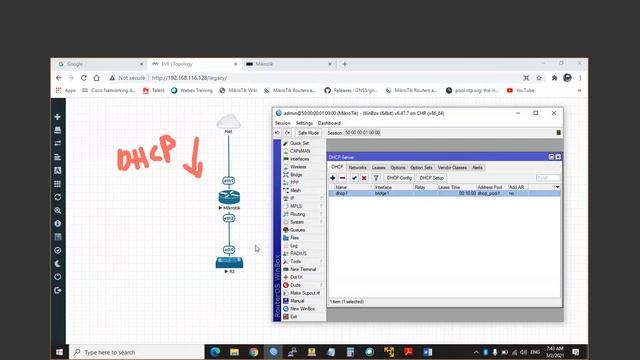The height and width of the screenshot is (360, 640).
Task: Switch to the Options tab
Action: point(398,168)
